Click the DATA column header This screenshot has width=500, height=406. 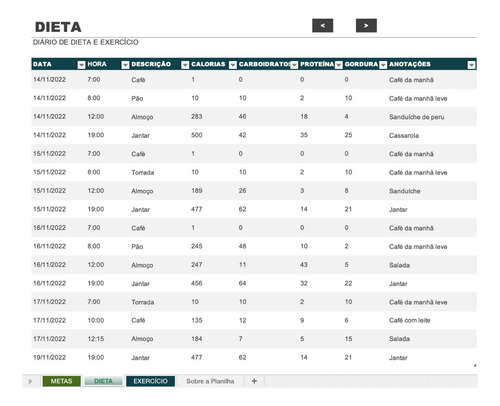click(42, 64)
